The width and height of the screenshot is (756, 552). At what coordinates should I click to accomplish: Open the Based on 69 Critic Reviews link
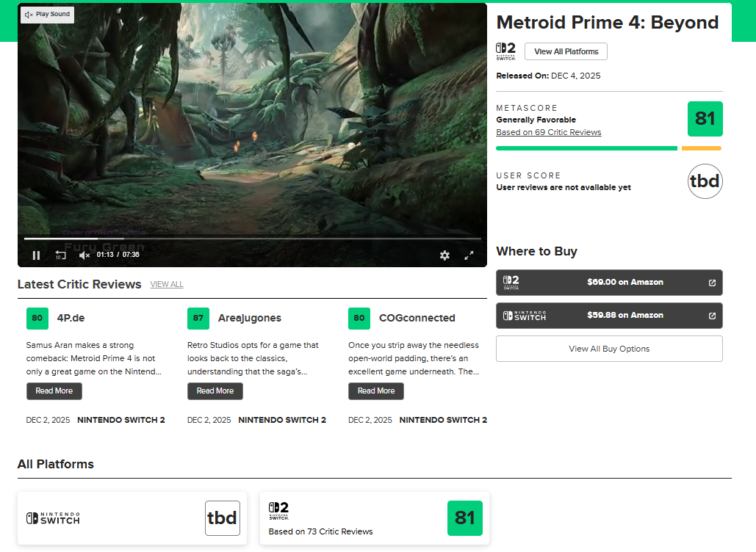pyautogui.click(x=548, y=133)
